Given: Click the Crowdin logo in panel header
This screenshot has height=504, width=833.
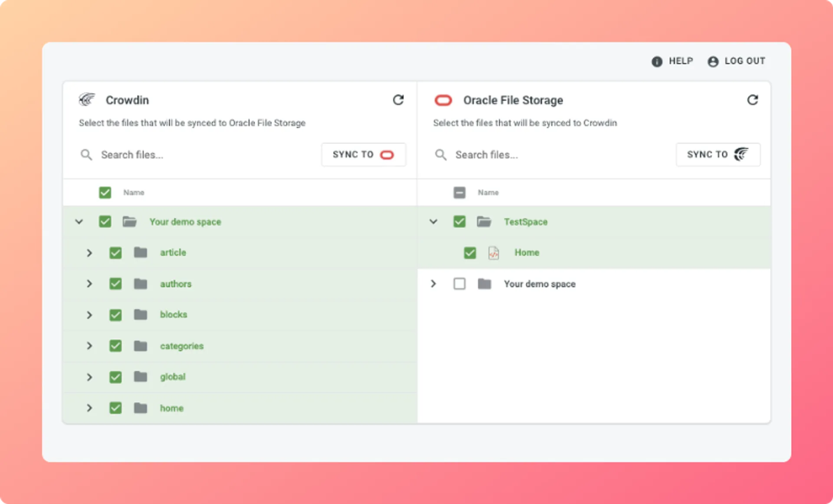Looking at the screenshot, I should pyautogui.click(x=87, y=100).
